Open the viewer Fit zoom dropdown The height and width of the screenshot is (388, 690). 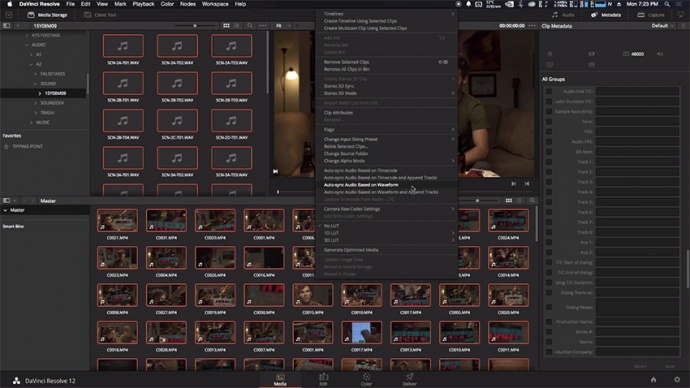click(283, 26)
